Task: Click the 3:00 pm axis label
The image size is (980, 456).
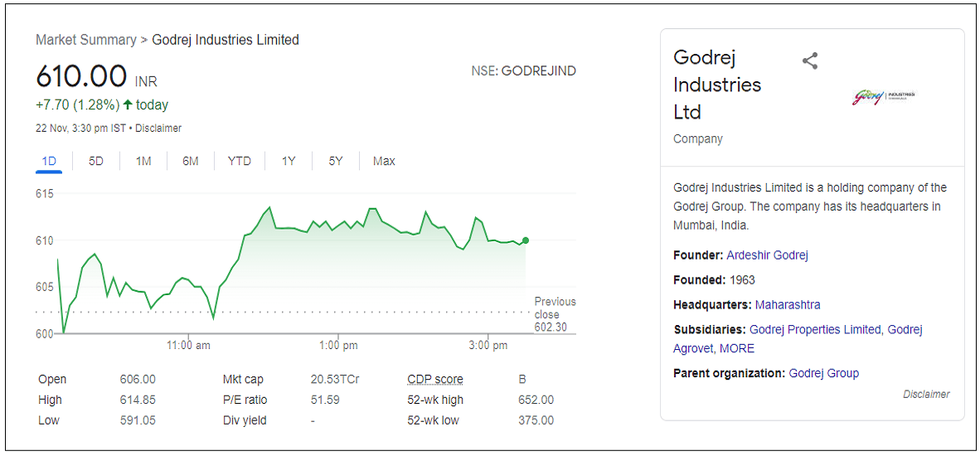Action: 488,345
